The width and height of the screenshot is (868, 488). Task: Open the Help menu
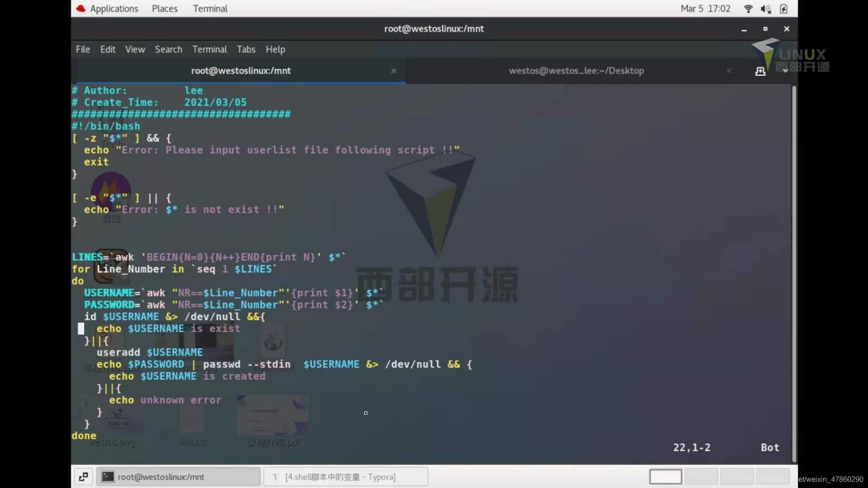pyautogui.click(x=275, y=49)
